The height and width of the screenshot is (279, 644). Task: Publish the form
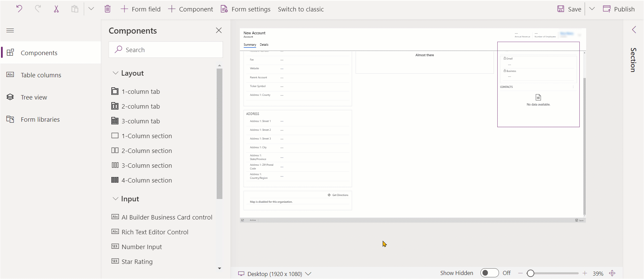tap(619, 9)
